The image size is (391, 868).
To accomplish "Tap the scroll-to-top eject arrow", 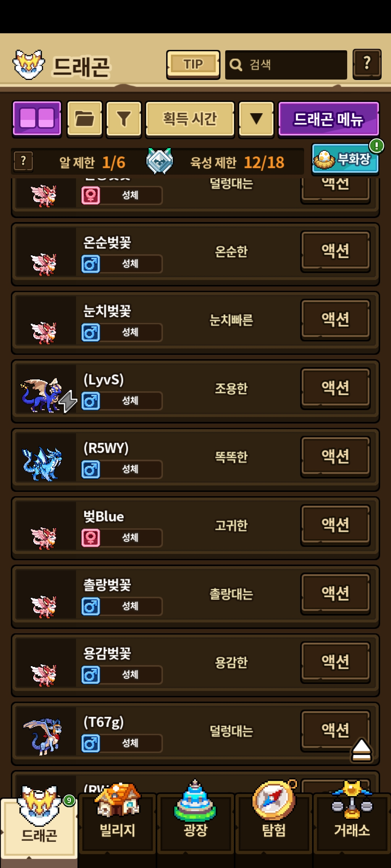I will pos(361,750).
